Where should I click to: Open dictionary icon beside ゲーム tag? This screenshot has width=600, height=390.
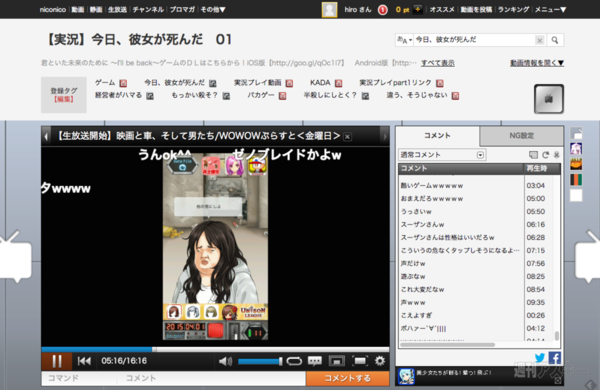(x=123, y=83)
